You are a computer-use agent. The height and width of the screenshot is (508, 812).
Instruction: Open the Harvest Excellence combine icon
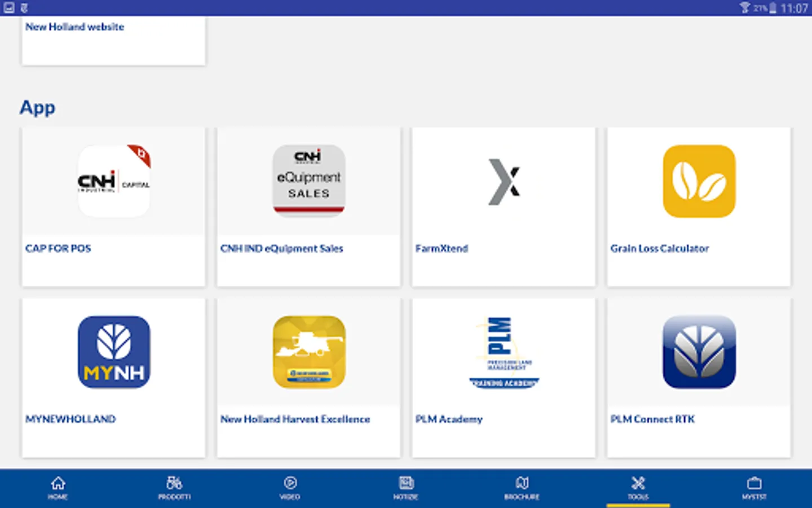309,352
